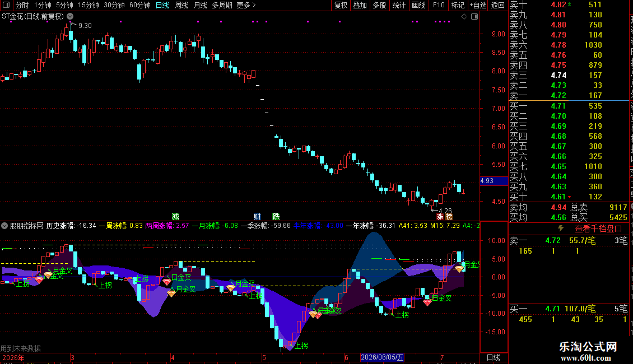The height and width of the screenshot is (364, 633).
Task: Click the 55.7/笔 text
Action: [x=583, y=241]
